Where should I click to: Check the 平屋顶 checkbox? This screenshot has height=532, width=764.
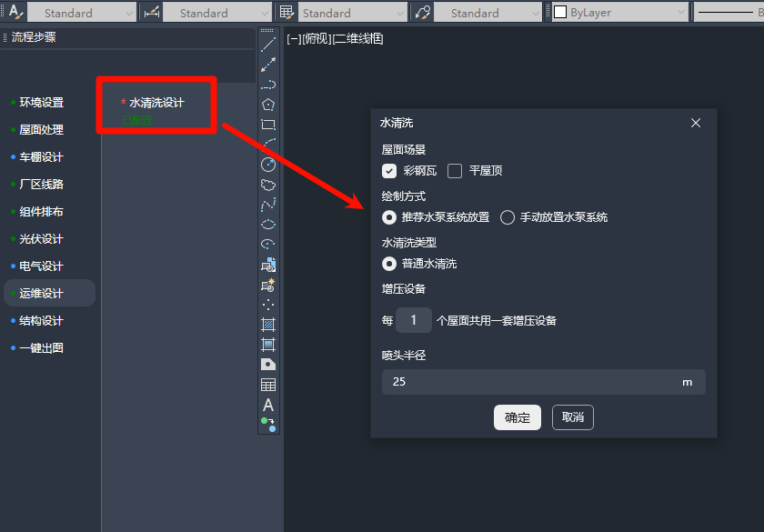pos(455,171)
